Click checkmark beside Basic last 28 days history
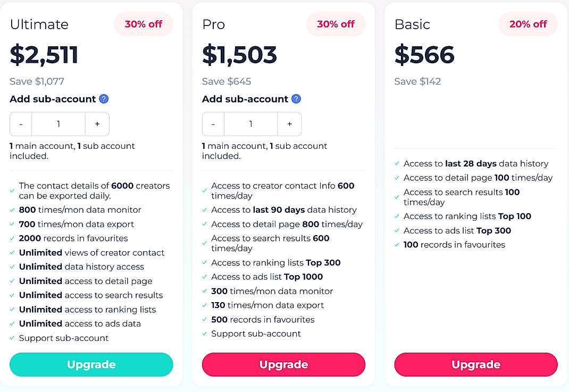 coord(397,164)
